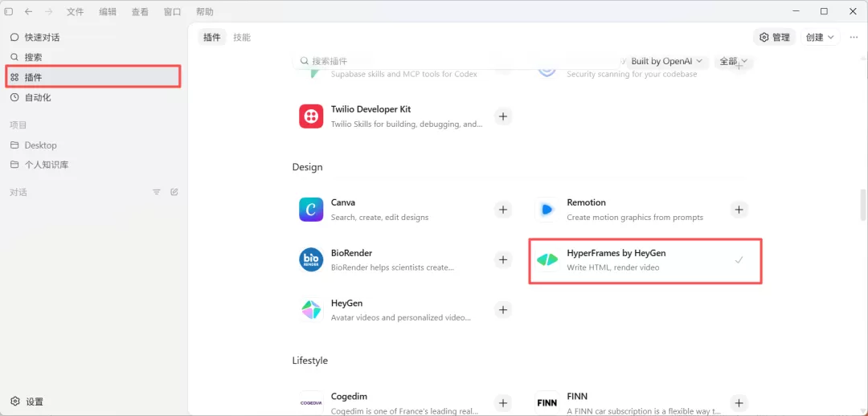
Task: Click the Design section heading
Action: point(307,167)
